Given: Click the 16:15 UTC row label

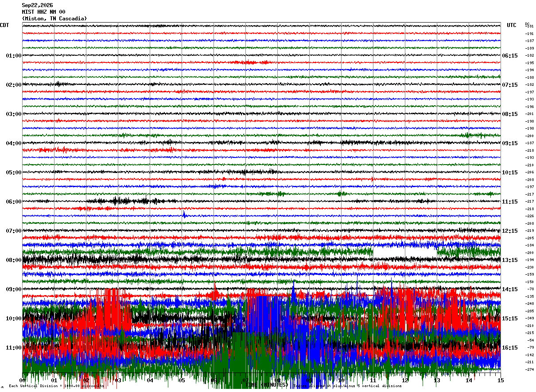Looking at the screenshot, I should click(510, 348).
